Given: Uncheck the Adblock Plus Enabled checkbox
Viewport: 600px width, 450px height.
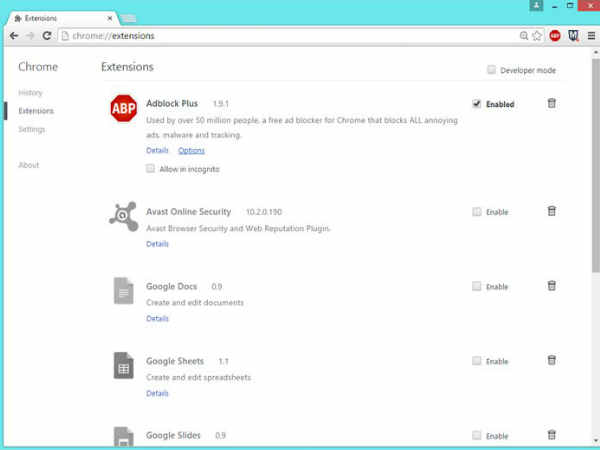Looking at the screenshot, I should point(476,104).
